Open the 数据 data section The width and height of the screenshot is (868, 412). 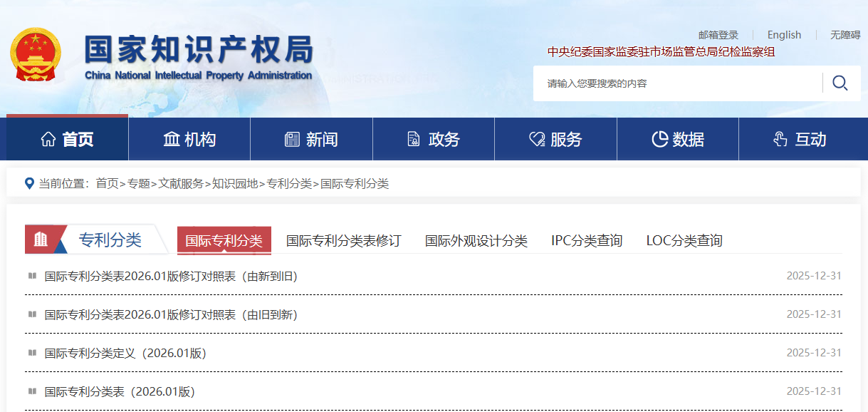[x=678, y=140]
